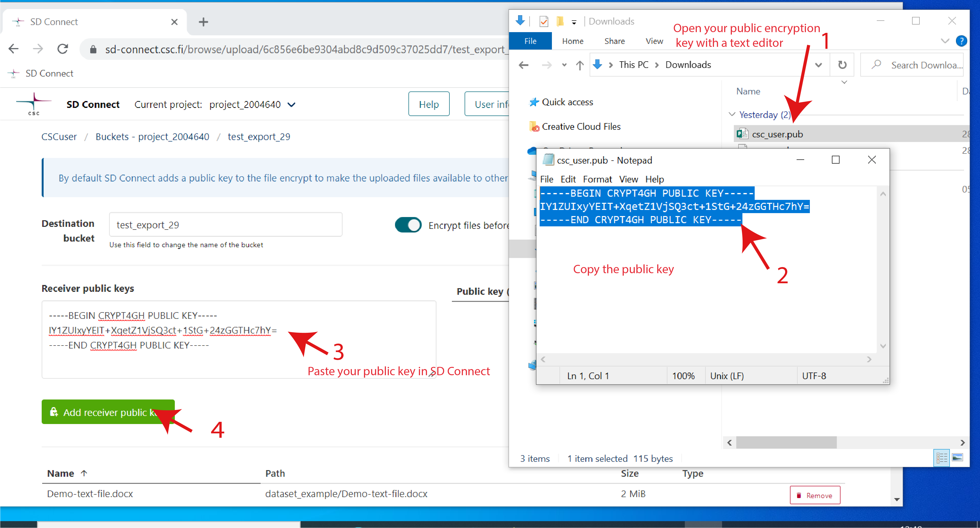Open Notepad Format menu
Viewport: 980px width, 528px height.
[597, 179]
